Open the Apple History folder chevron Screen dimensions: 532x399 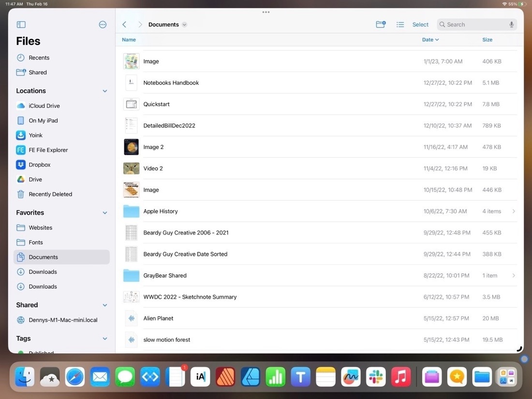(x=514, y=211)
